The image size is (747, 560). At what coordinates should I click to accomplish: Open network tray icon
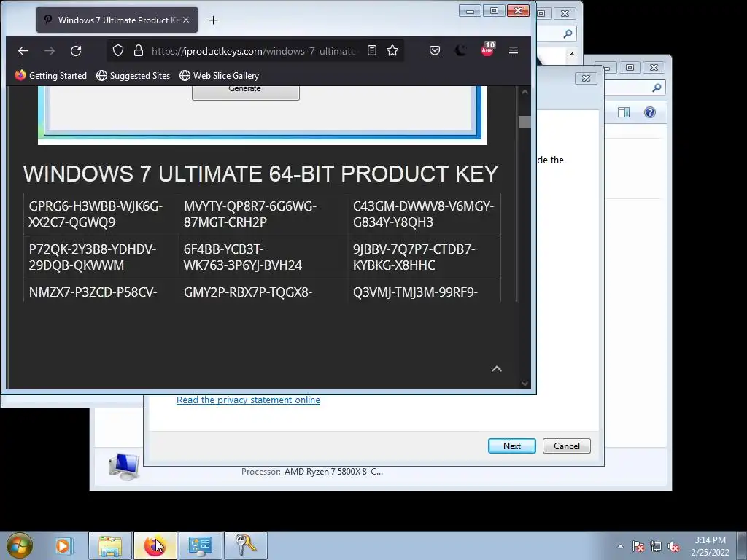pyautogui.click(x=656, y=546)
